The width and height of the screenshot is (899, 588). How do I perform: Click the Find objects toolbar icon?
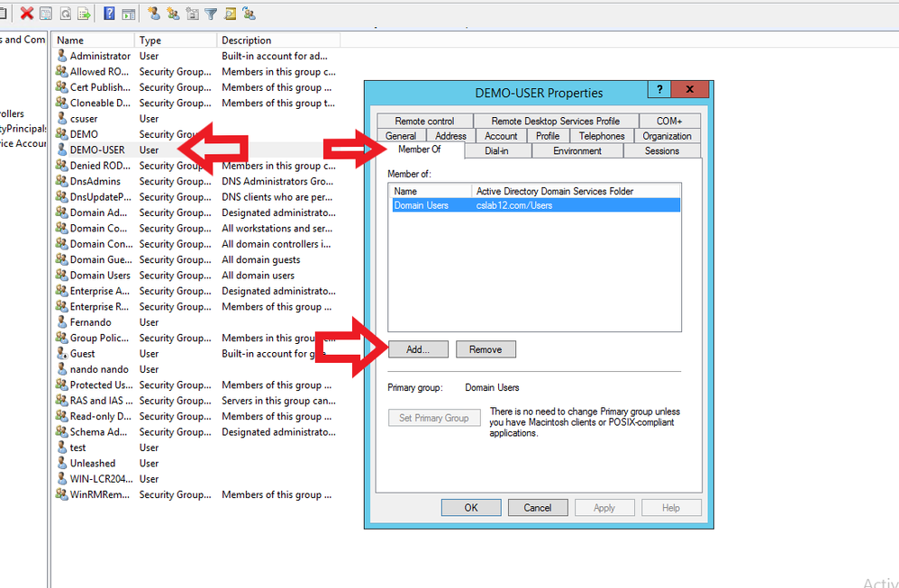pyautogui.click(x=230, y=14)
